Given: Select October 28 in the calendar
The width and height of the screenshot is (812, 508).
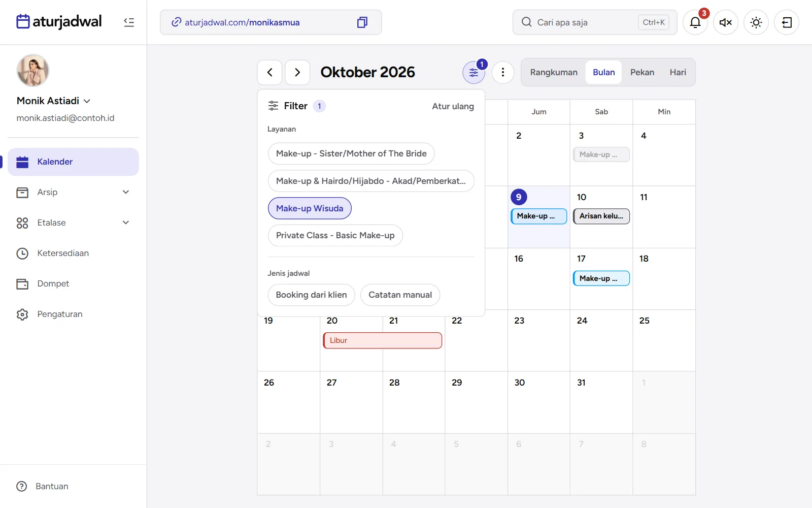Looking at the screenshot, I should pos(414,402).
